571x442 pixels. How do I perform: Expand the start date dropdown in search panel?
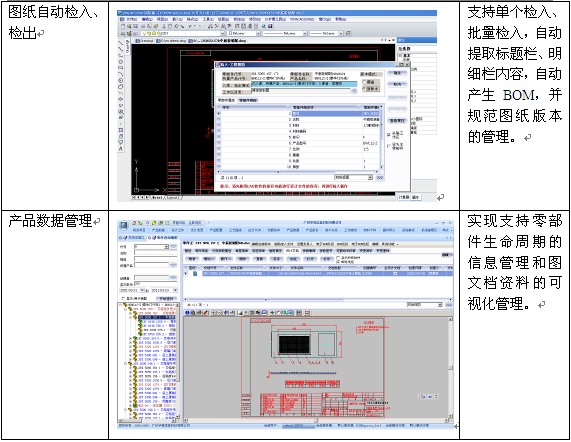142,291
